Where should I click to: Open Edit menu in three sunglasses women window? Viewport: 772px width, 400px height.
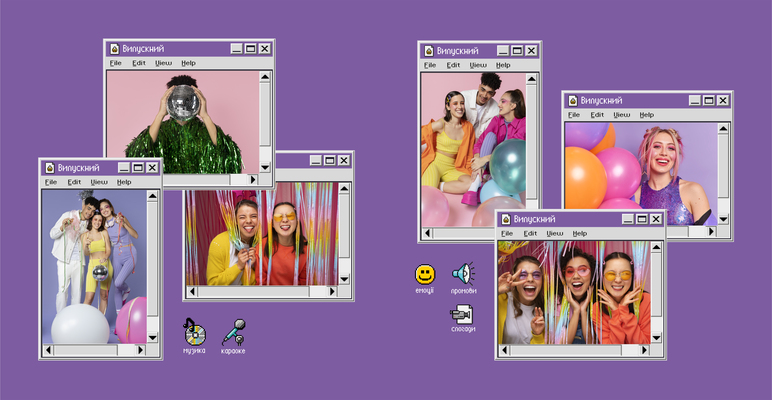pyautogui.click(x=530, y=233)
